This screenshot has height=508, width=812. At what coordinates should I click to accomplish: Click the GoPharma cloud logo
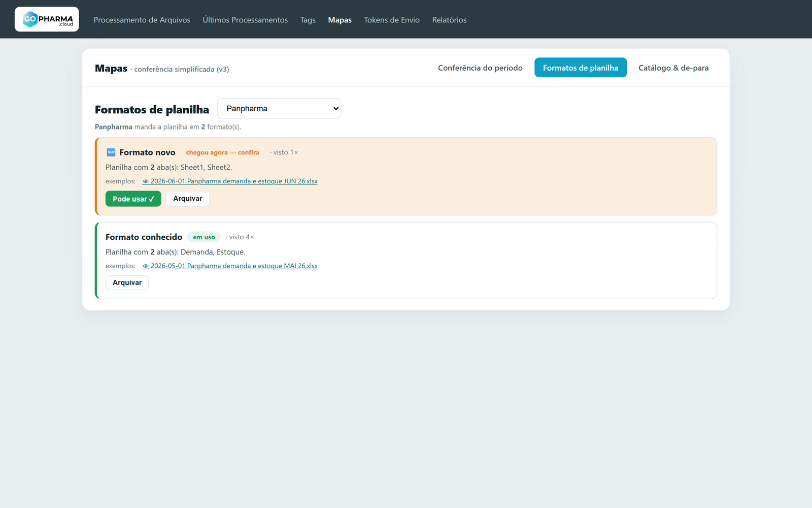[47, 19]
